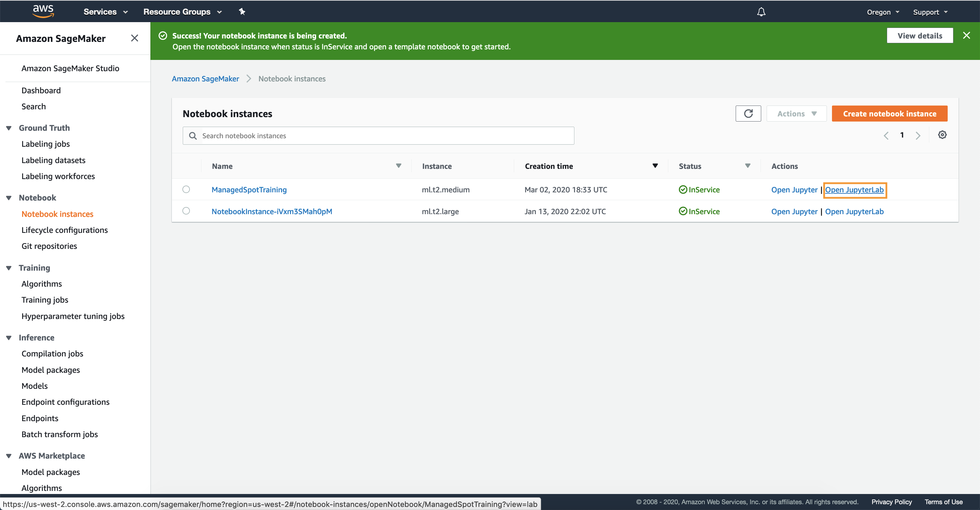Click InService status icon for ManagedSpotTraining
Image resolution: width=980 pixels, height=510 pixels.
pos(683,190)
